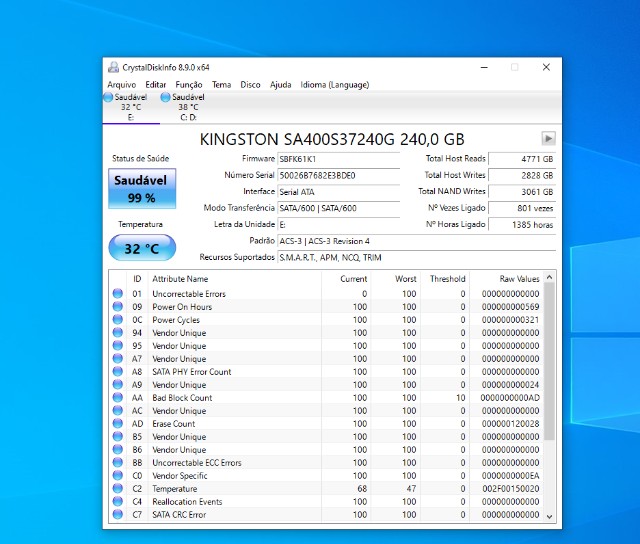This screenshot has height=544, width=640.
Task: Click the serial number field 50026B7682E3BDE0
Action: [x=338, y=175]
